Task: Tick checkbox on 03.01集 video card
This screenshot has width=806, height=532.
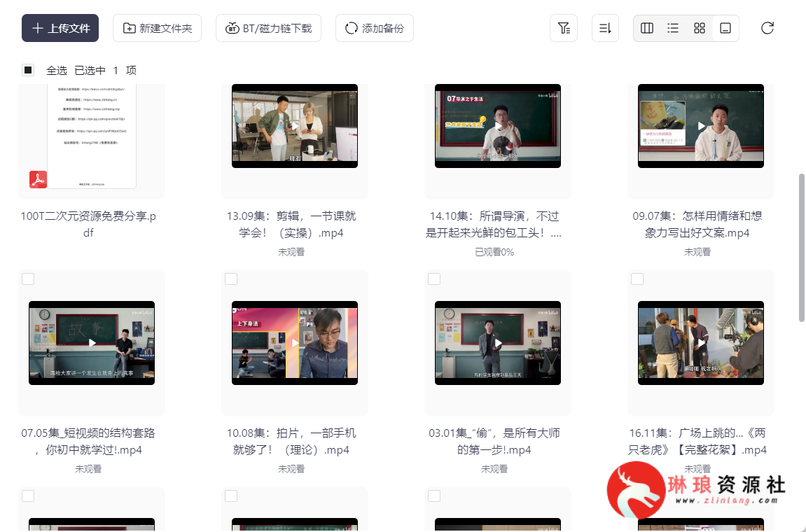Action: point(434,279)
